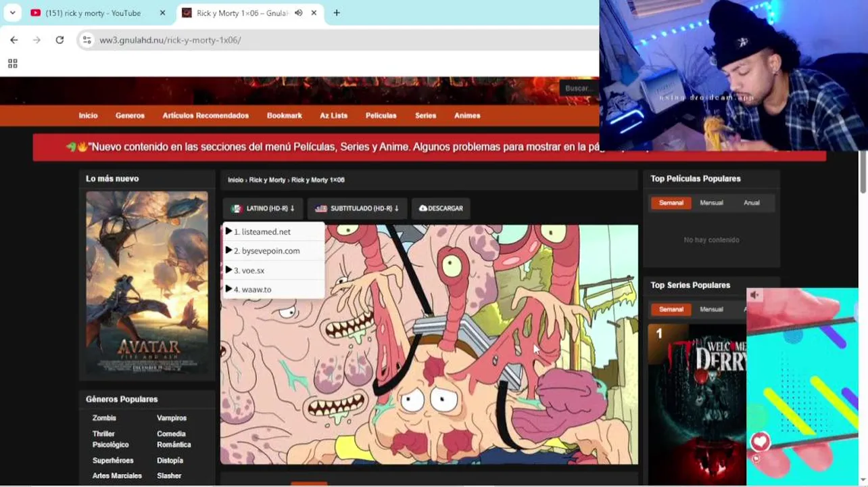Viewport: 868px width, 487px height.
Task: Click the US flag icon on SUBTITULADO button
Action: [x=321, y=208]
